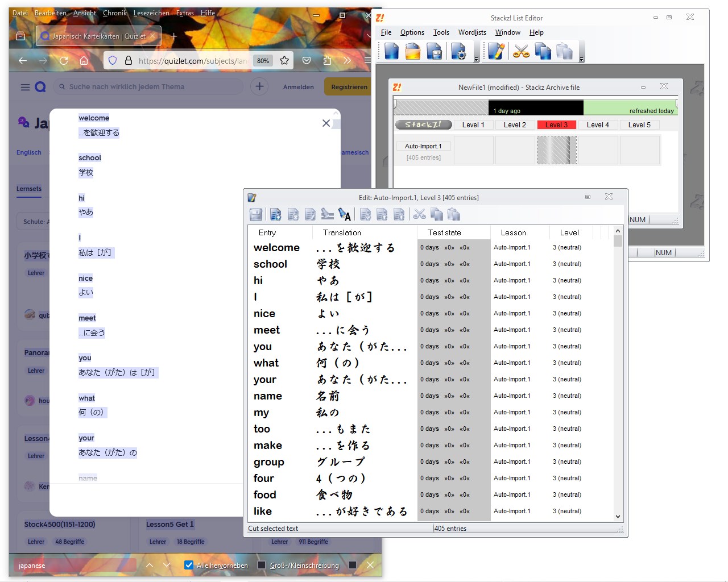Open the Options menu in Stackz!

pos(412,32)
